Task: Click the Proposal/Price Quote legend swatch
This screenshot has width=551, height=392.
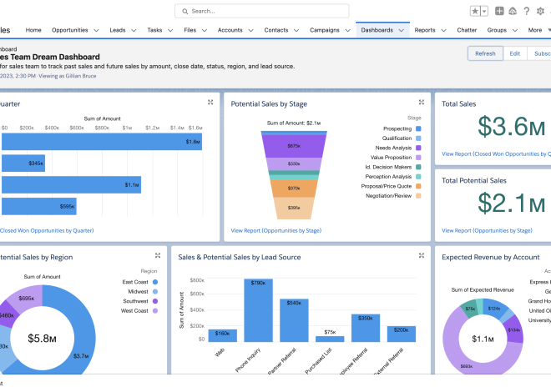Action: [x=418, y=186]
